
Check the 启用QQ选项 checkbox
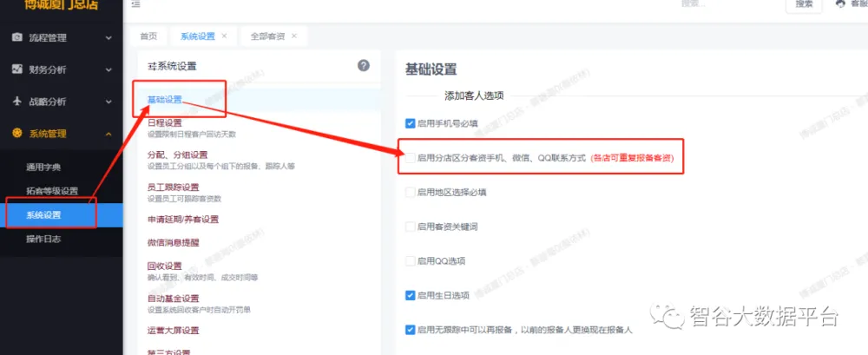point(411,261)
